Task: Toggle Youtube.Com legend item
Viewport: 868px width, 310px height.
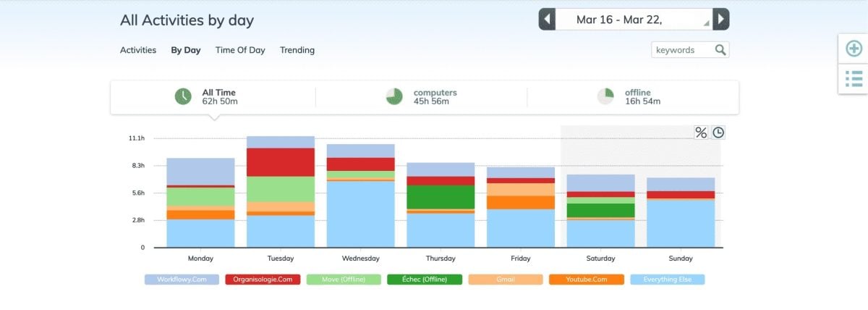Action: (586, 279)
